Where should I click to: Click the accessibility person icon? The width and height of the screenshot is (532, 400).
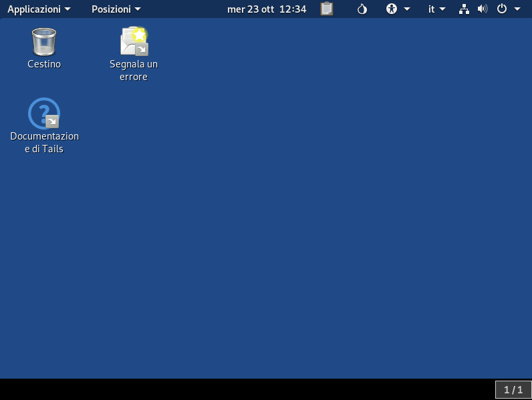point(392,9)
